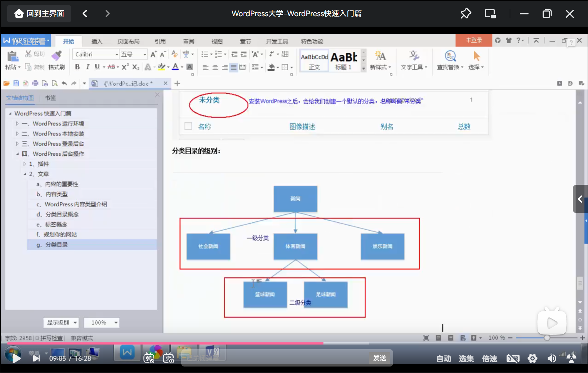Adjust the document zoom slider
This screenshot has height=373, width=588.
(547, 338)
